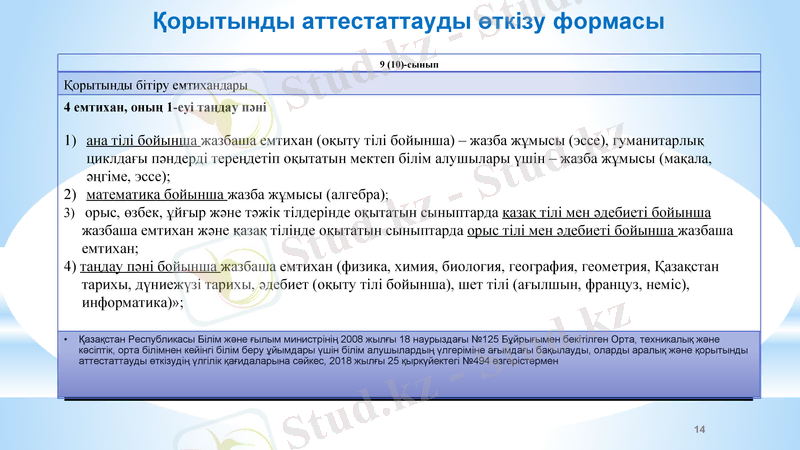This screenshot has width=800, height=450.
Task: Click the underlined 'математика бойынша' text
Action: click(156, 194)
